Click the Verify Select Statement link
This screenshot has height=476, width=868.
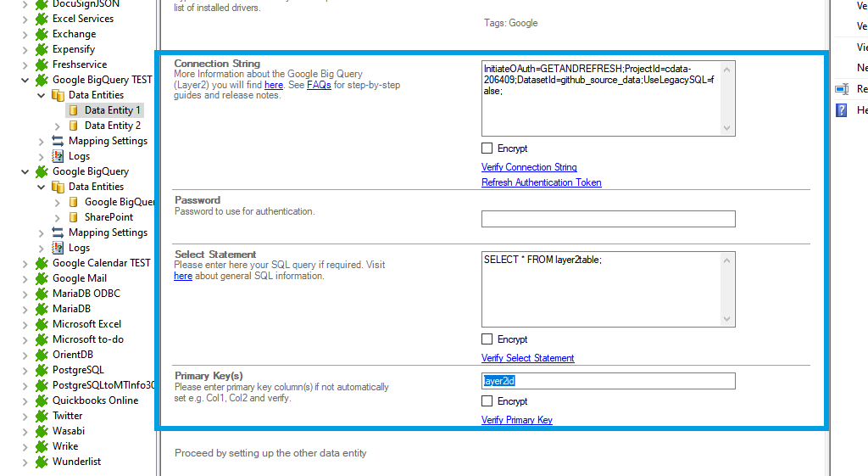pyautogui.click(x=527, y=358)
